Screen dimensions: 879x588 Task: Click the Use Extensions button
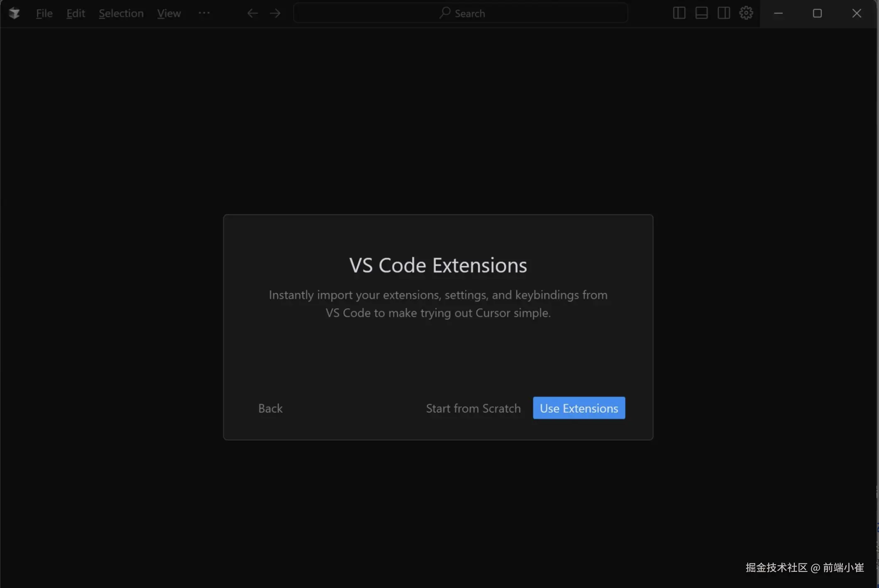(579, 408)
